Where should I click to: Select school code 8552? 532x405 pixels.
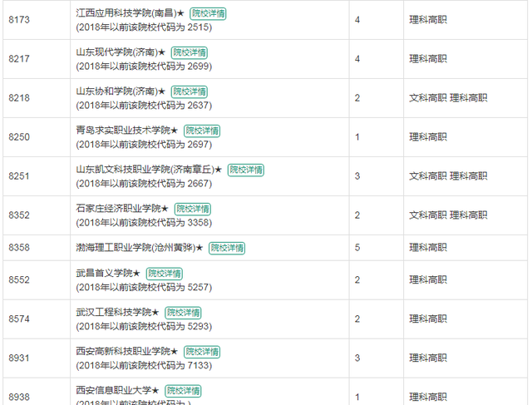click(x=19, y=279)
